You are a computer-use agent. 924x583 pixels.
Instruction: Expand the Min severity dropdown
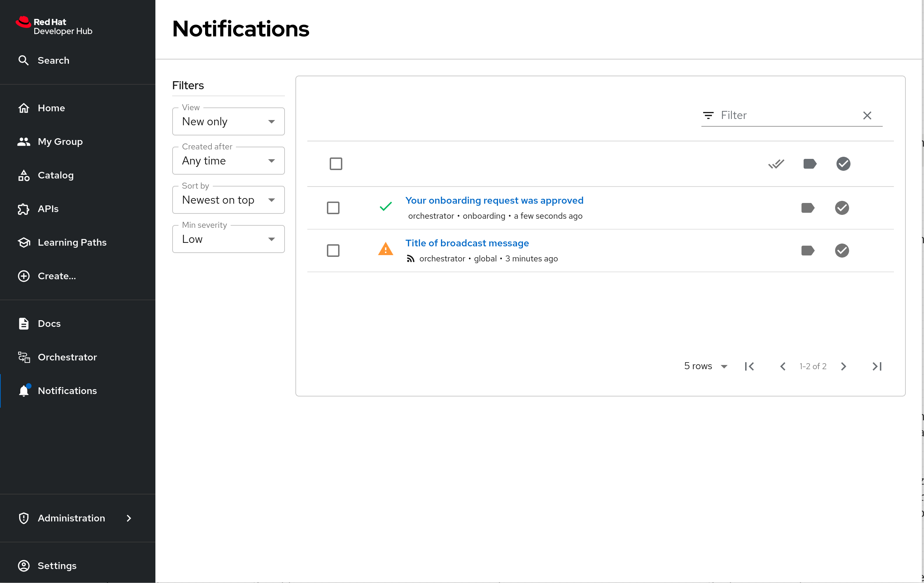228,239
